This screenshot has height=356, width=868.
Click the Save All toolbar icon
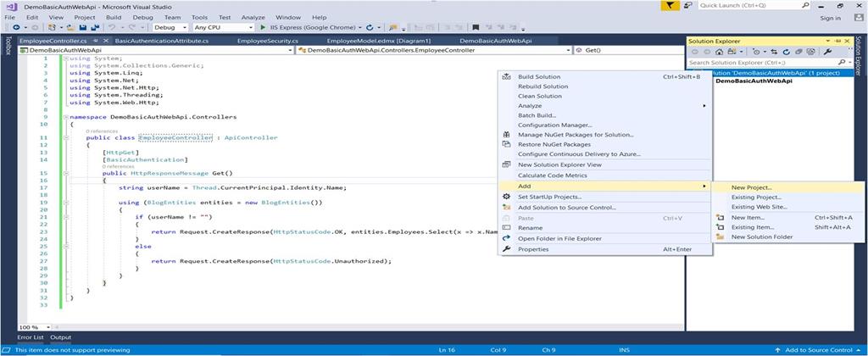95,27
